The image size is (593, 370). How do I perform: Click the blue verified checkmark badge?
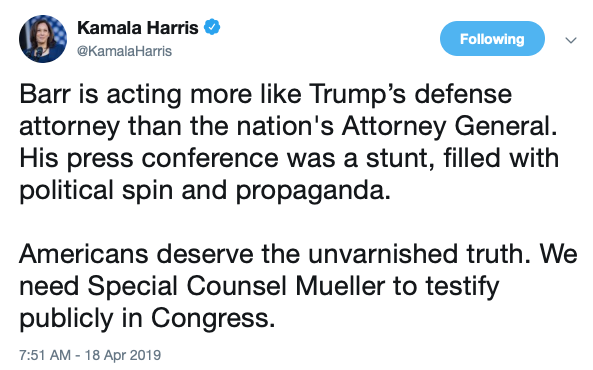tap(212, 27)
